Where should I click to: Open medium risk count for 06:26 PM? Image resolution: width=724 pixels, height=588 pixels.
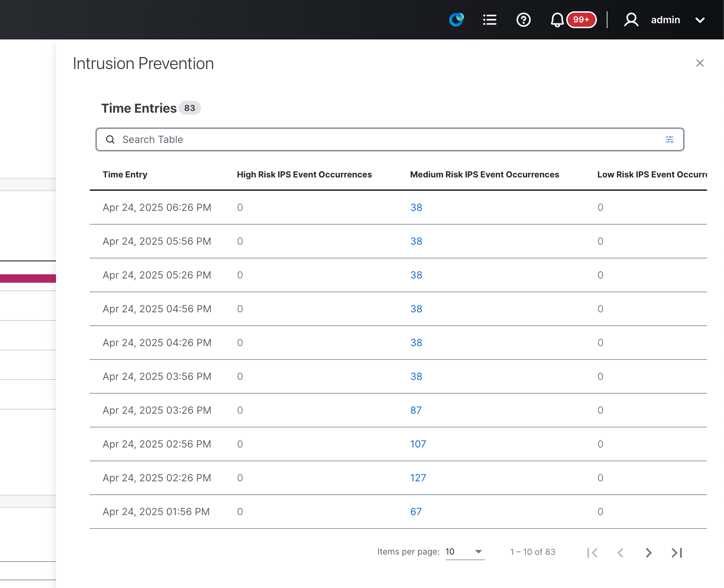(416, 207)
